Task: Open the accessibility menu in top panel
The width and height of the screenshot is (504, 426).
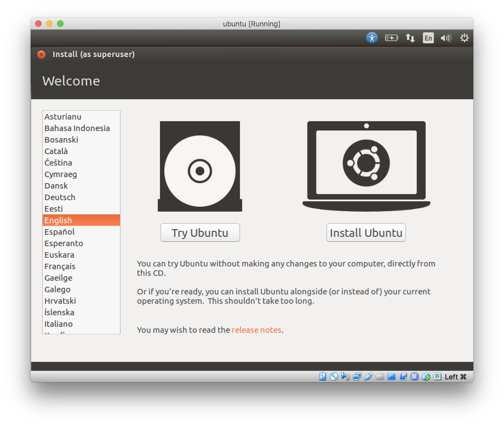Action: (372, 38)
